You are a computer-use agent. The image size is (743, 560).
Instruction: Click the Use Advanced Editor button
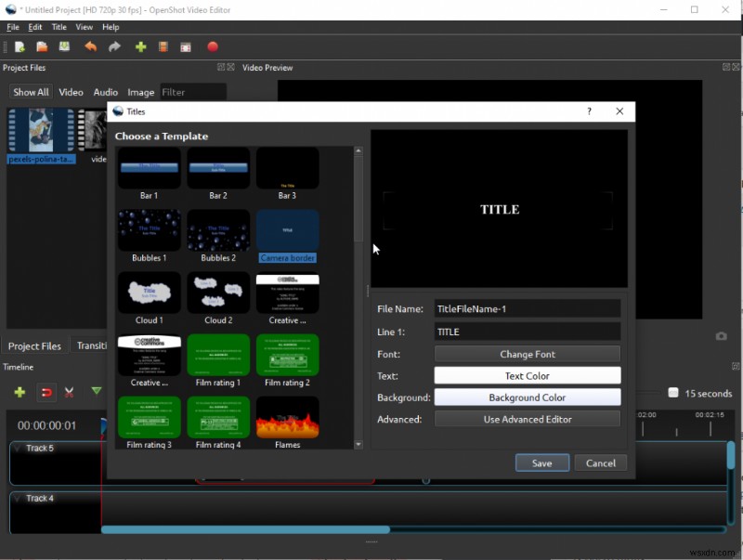(x=527, y=419)
